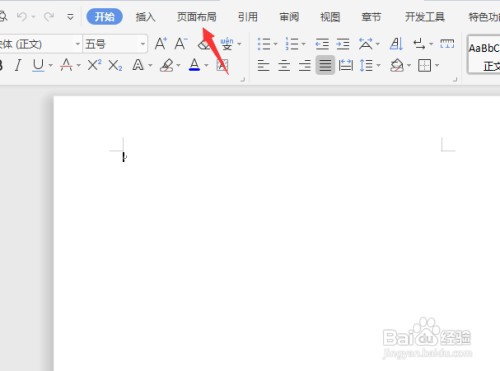This screenshot has width=500, height=371.
Task: Toggle superscript X² formatting
Action: tap(94, 65)
